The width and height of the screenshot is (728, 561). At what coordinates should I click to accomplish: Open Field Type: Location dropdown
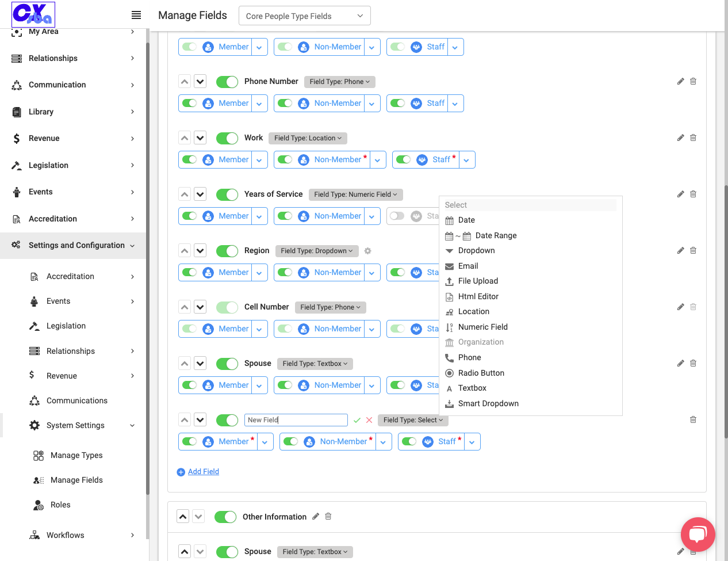(x=308, y=138)
